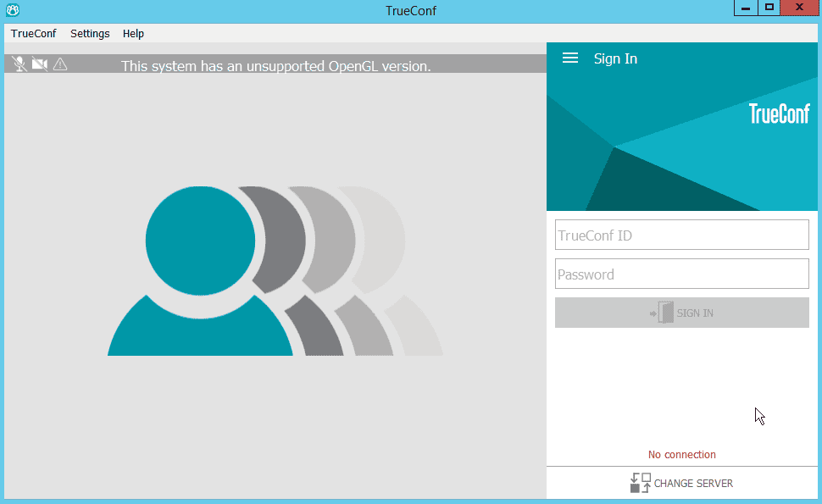The height and width of the screenshot is (504, 822).
Task: Minimize the TrueConf window
Action: point(746,8)
